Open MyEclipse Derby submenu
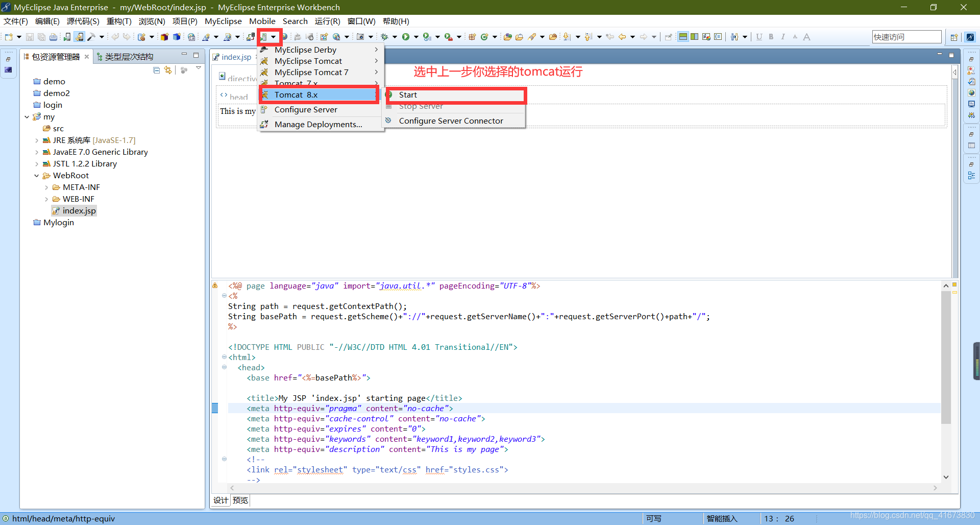The height and width of the screenshot is (525, 980). [x=320, y=50]
